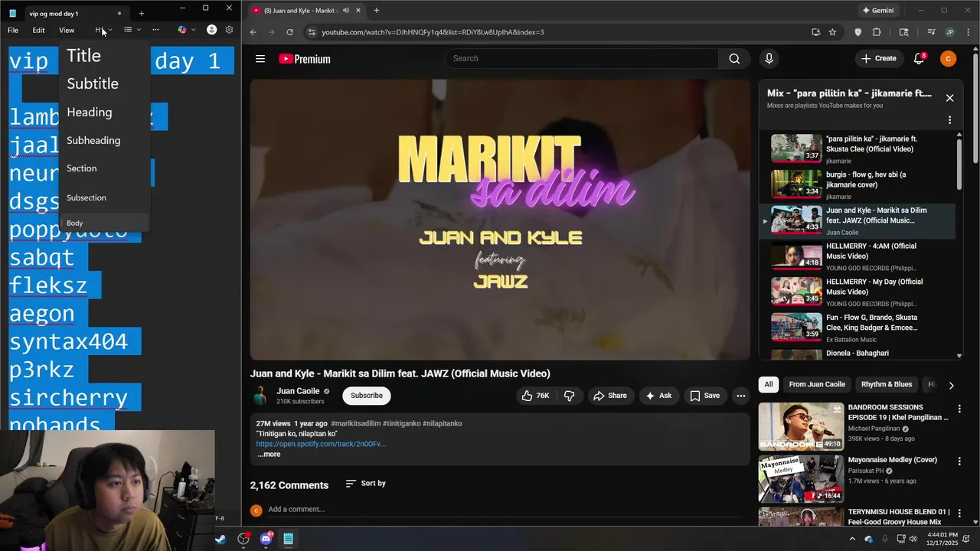The image size is (980, 551).
Task: Like the video with 76K thumbs up
Action: pyautogui.click(x=535, y=396)
